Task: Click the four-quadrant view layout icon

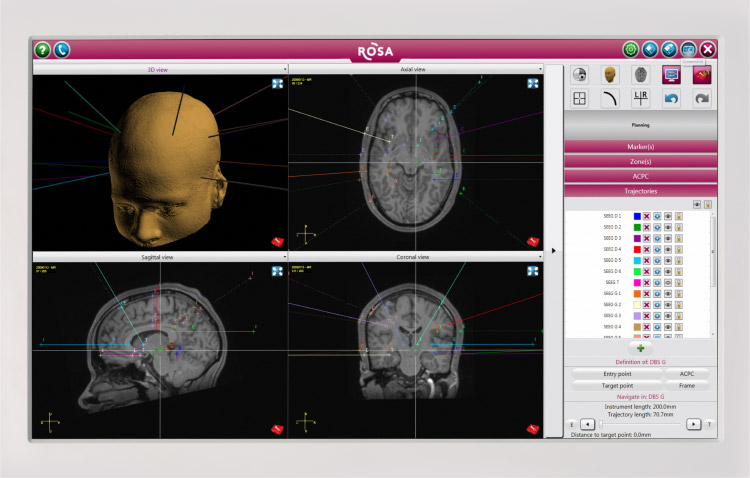Action: click(x=579, y=98)
